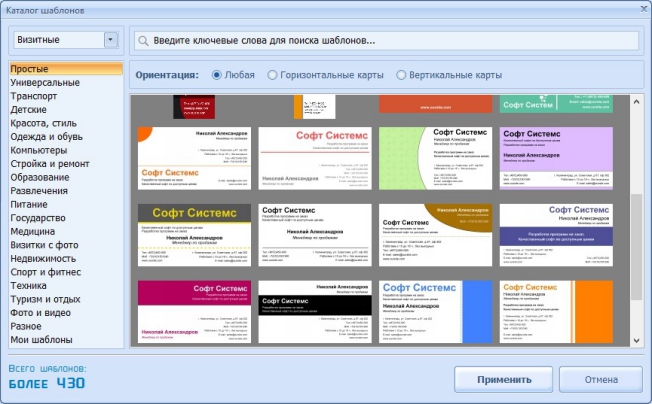
Task: Pick template with yellow title on gray
Action: coord(194,235)
